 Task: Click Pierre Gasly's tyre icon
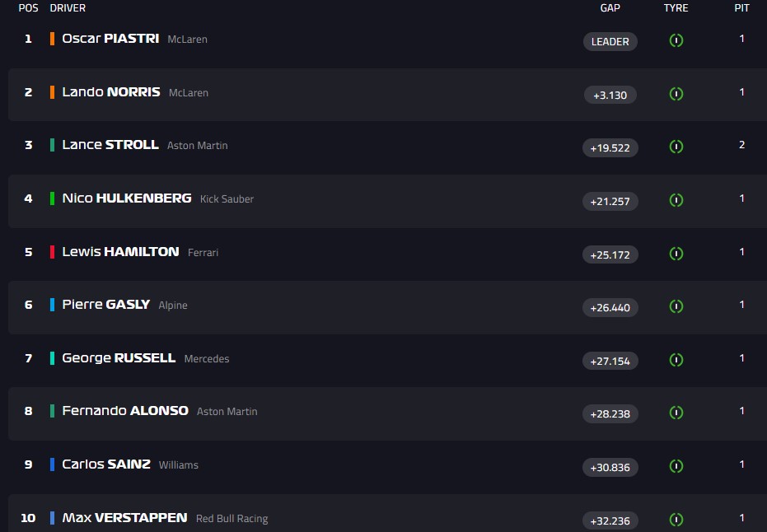(x=676, y=307)
